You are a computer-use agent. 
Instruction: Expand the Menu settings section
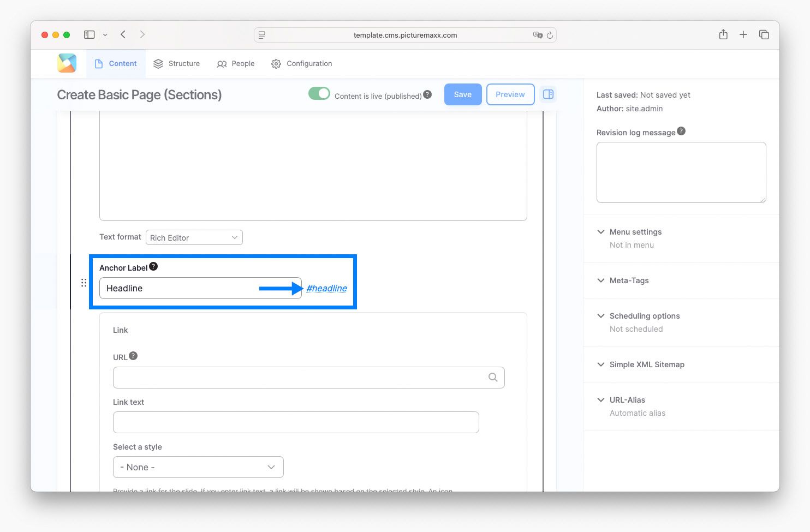click(635, 232)
